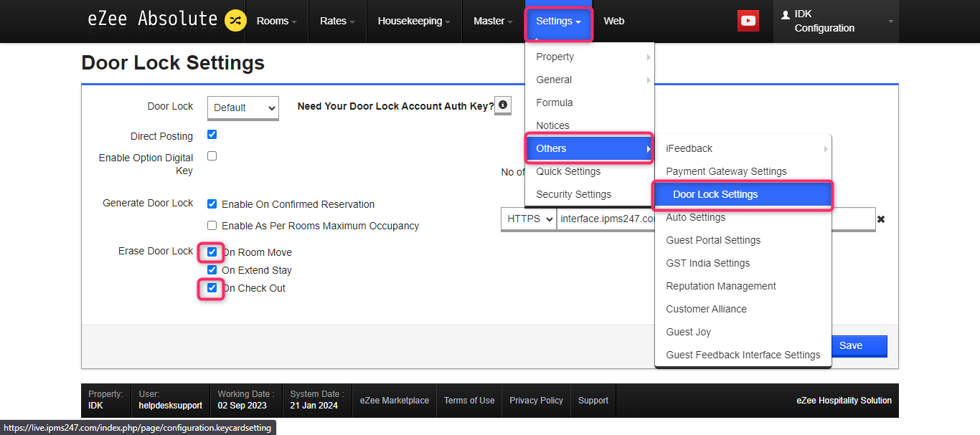Click the Property: IDK footer text
Screen dimensions: 980x435
point(105,400)
